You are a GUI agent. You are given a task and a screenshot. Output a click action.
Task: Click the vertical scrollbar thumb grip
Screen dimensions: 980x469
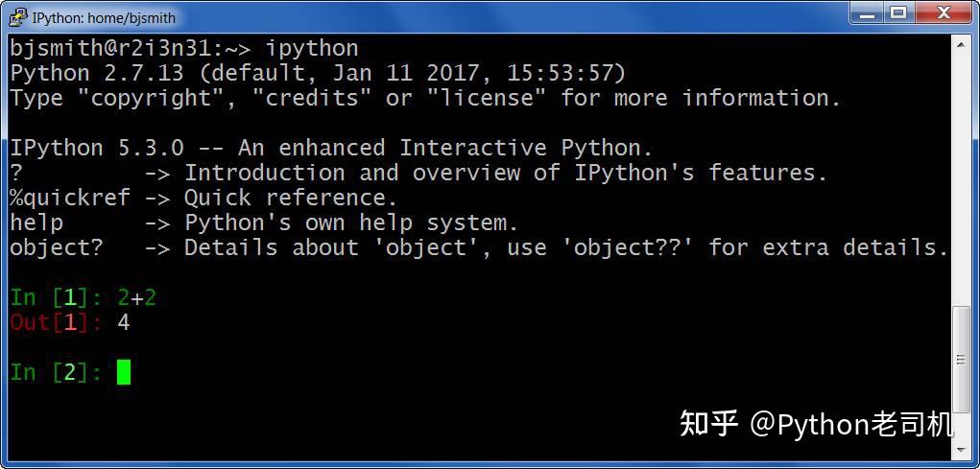(961, 361)
